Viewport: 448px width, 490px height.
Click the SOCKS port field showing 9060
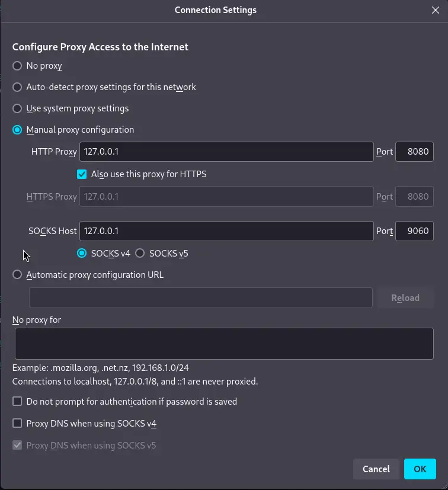click(x=414, y=231)
